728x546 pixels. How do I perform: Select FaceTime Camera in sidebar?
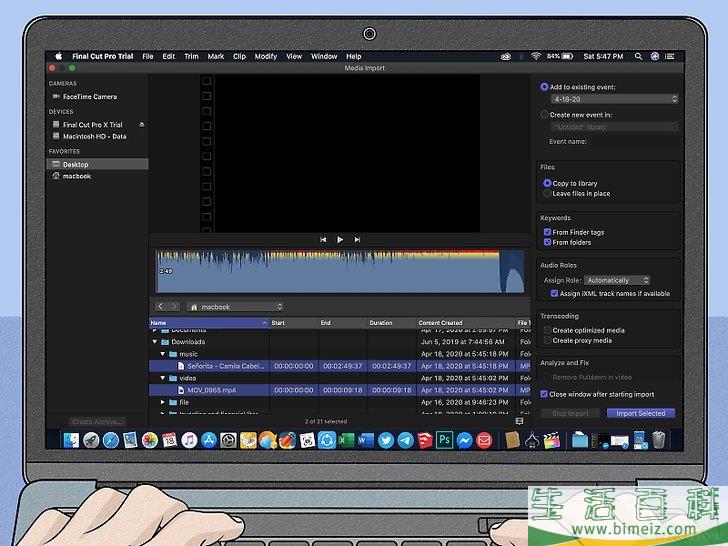tap(90, 97)
